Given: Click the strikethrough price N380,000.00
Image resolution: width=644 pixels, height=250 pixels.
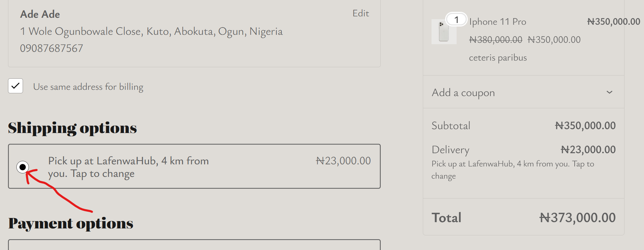Looking at the screenshot, I should click(496, 39).
